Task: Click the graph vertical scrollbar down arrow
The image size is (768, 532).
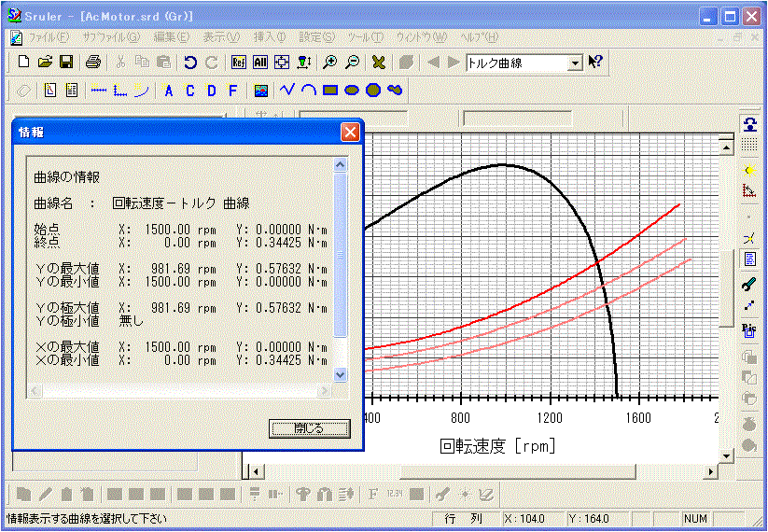Action: coord(726,456)
